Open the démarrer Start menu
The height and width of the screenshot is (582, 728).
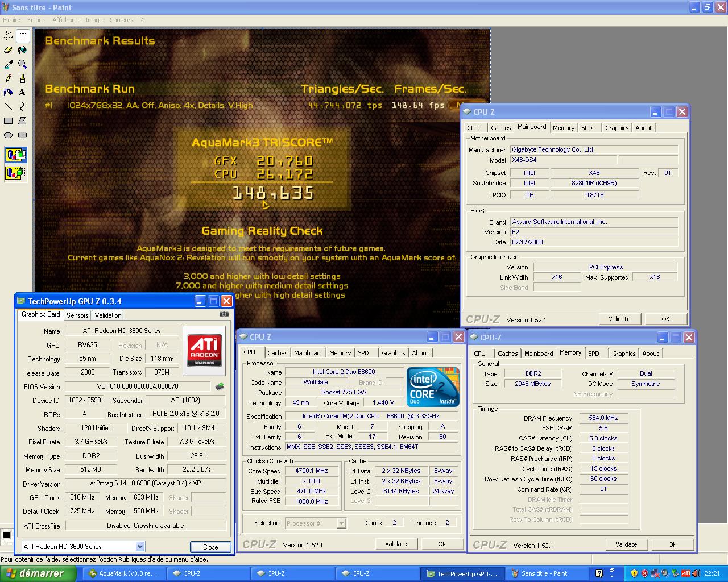tap(38, 573)
